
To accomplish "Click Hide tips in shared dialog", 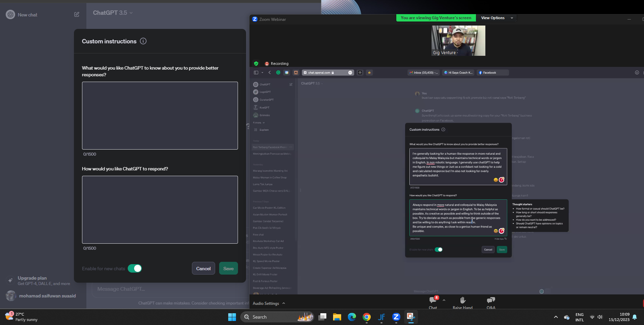I will (500, 239).
